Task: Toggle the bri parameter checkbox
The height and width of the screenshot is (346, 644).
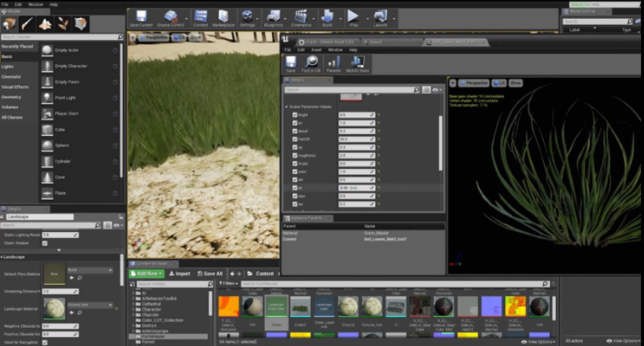Action: 295,123
